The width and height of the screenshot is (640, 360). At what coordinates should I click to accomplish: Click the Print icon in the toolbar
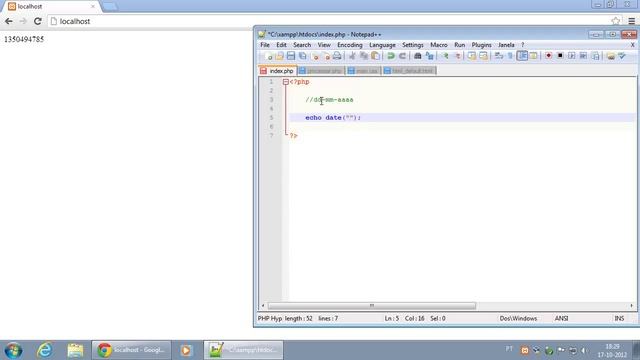coord(337,56)
